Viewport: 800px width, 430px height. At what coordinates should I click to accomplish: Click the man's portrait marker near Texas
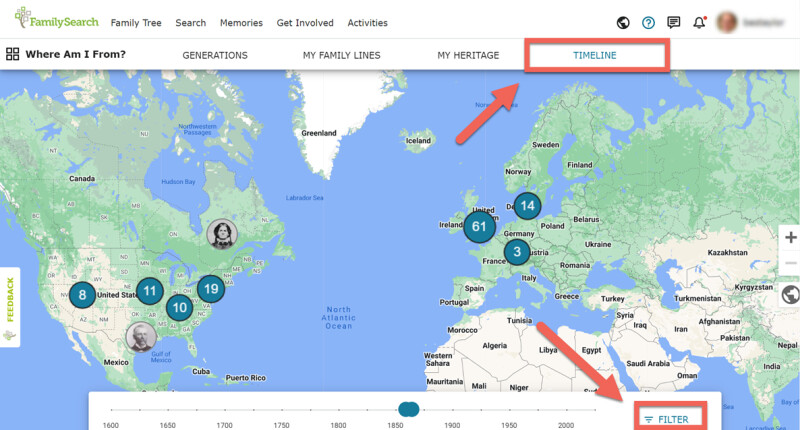[x=141, y=337]
